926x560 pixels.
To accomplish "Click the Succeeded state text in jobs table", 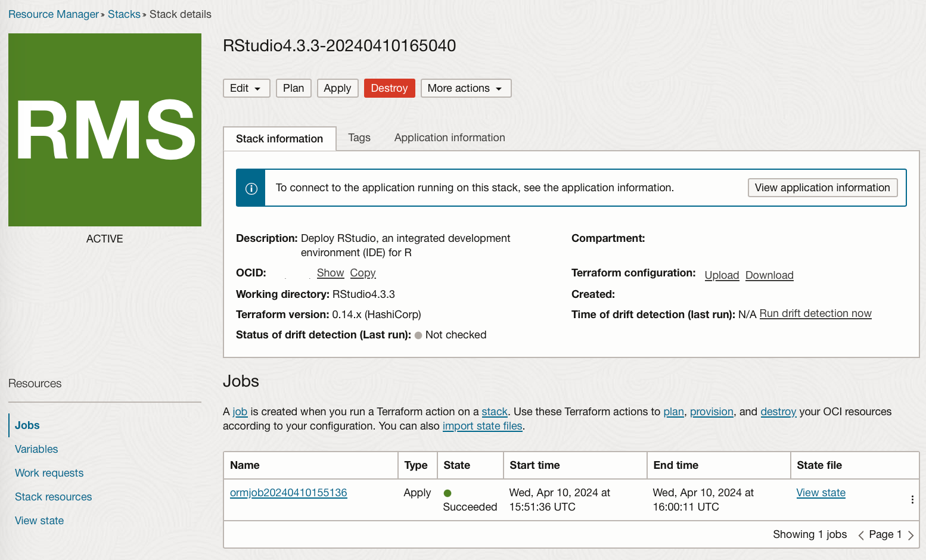I will click(x=470, y=507).
